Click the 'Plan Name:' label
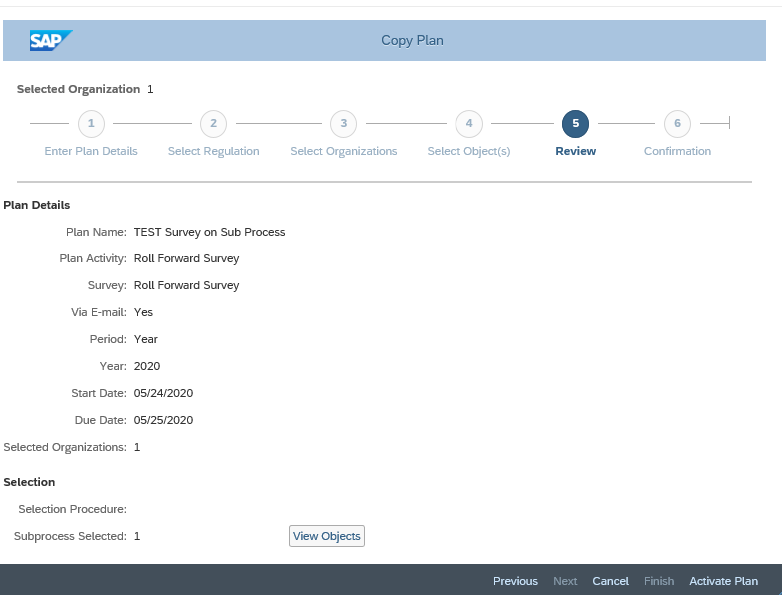The image size is (782, 595). pos(96,232)
